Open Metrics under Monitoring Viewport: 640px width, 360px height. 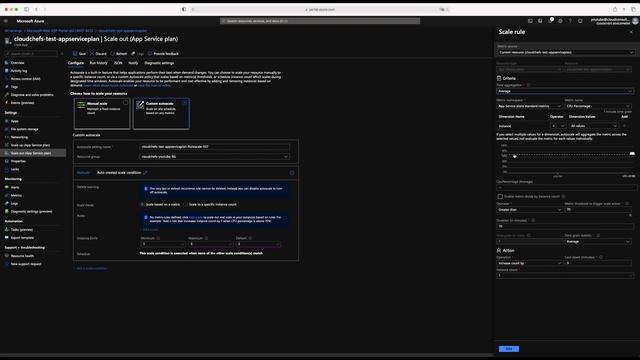16,196
